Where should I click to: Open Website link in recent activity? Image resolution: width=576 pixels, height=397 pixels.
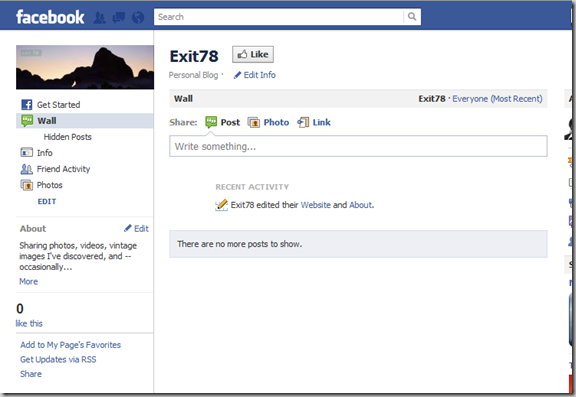coord(316,205)
